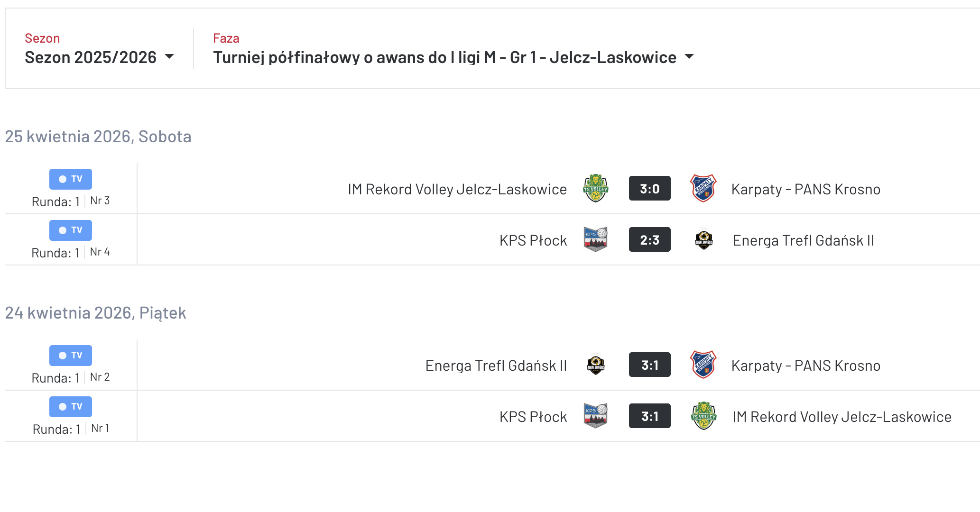Open TV broadcast for match Nr 1
980x512 pixels.
(x=71, y=407)
